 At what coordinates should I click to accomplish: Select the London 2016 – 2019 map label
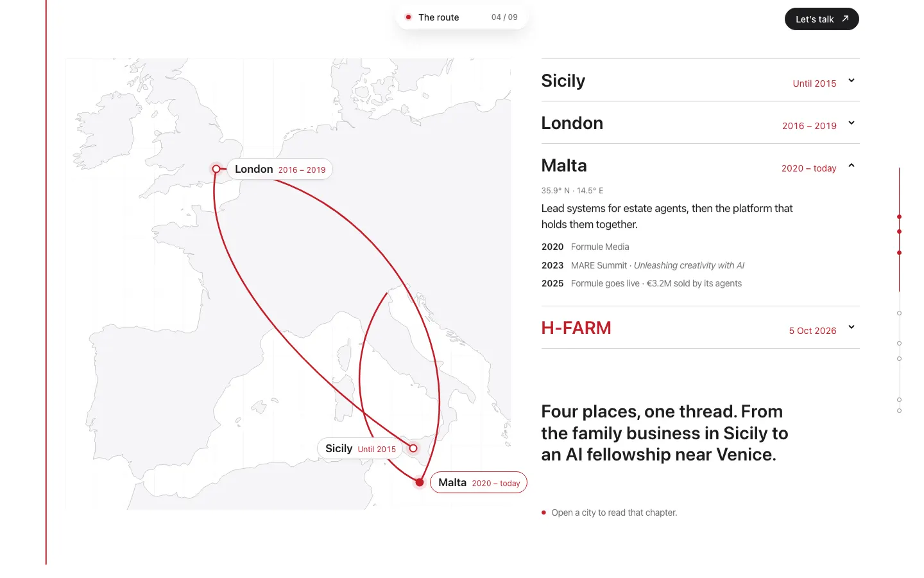pyautogui.click(x=280, y=169)
